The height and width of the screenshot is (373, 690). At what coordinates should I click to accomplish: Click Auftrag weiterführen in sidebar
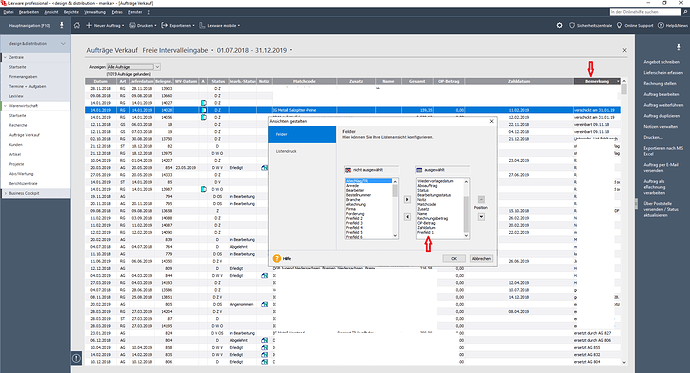pyautogui.click(x=663, y=105)
